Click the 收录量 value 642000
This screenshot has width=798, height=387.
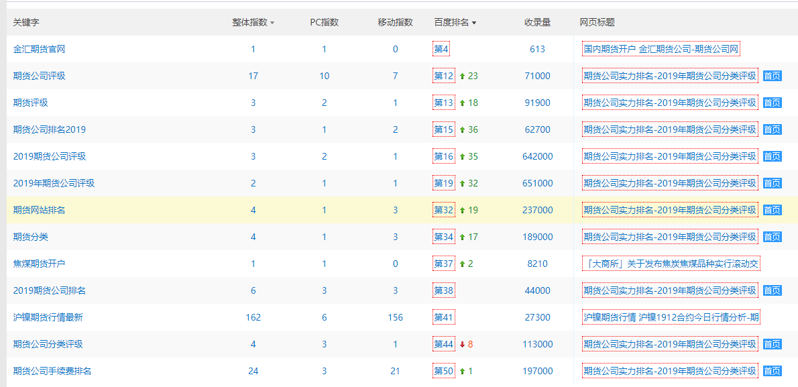coord(537,157)
